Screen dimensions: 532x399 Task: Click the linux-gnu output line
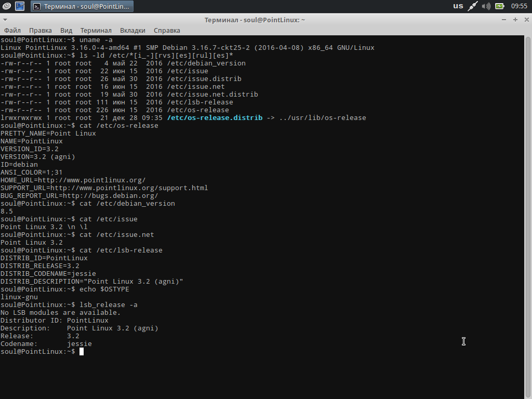click(x=19, y=297)
